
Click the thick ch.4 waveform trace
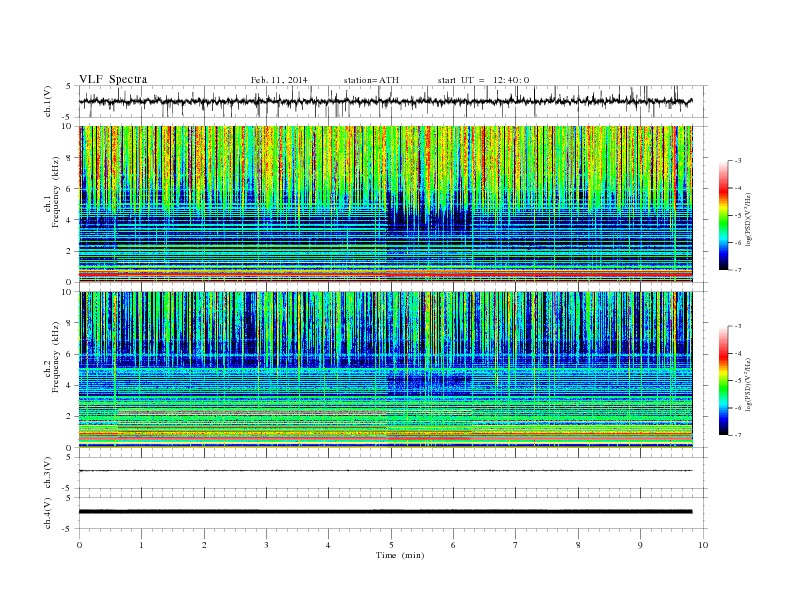385,512
